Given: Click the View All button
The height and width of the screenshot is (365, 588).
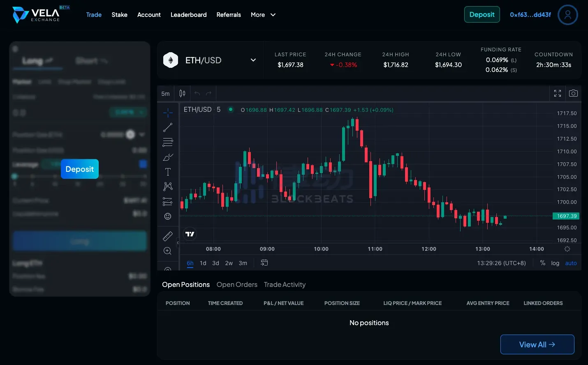Looking at the screenshot, I should tap(537, 344).
